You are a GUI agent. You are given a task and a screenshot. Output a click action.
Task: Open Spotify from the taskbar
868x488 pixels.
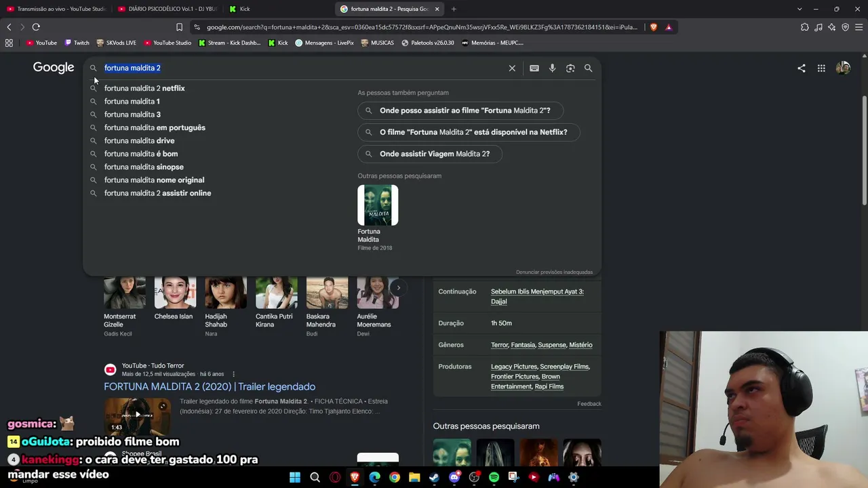494,477
